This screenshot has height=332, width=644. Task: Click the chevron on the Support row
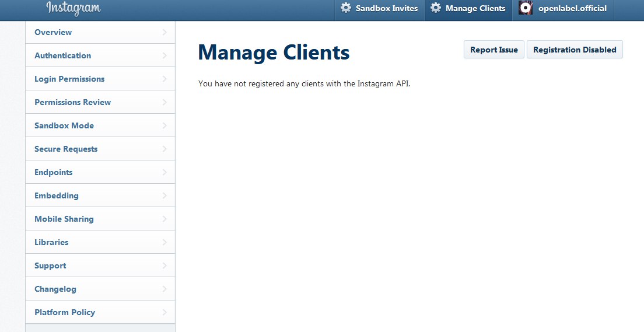coord(164,265)
